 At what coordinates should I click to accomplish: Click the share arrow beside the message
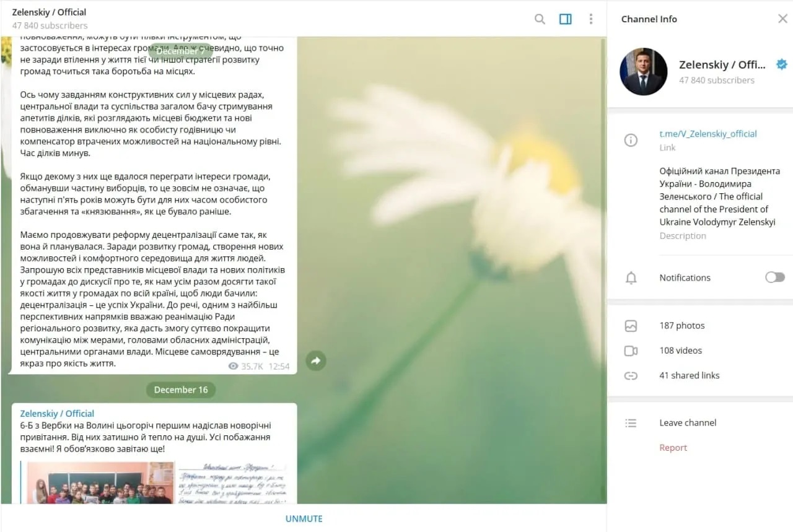tap(316, 360)
